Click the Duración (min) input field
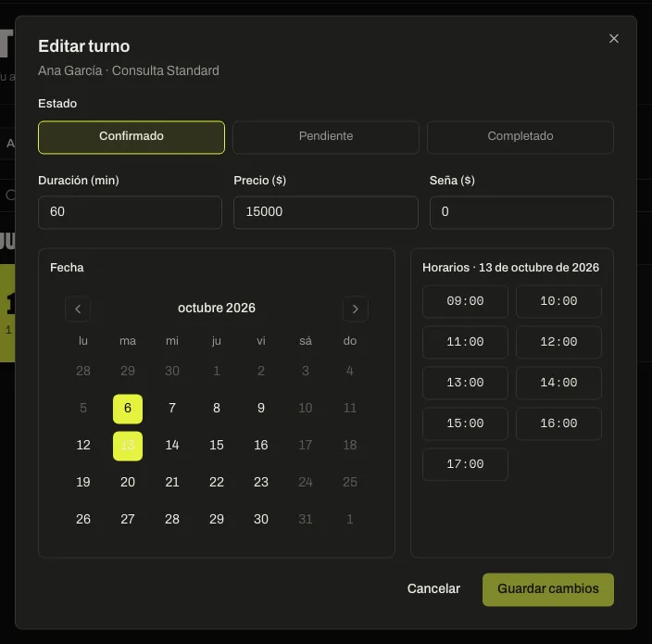Viewport: 652px width, 644px height. pos(131,212)
